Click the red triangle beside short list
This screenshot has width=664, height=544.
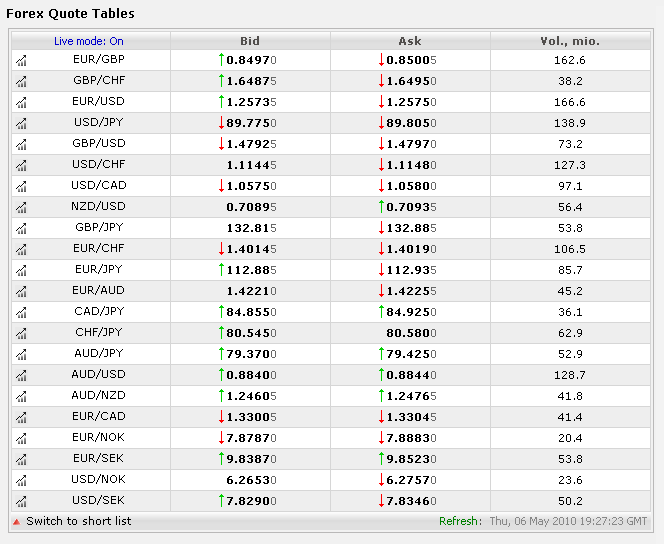coord(16,521)
